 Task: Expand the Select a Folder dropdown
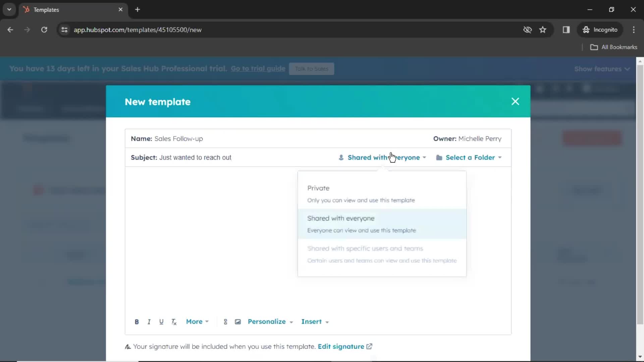470,157
